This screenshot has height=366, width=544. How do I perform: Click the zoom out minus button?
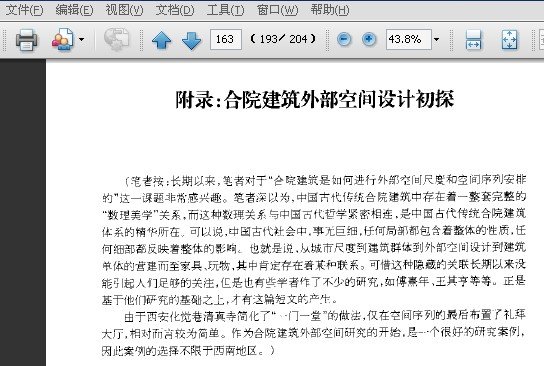(344, 39)
